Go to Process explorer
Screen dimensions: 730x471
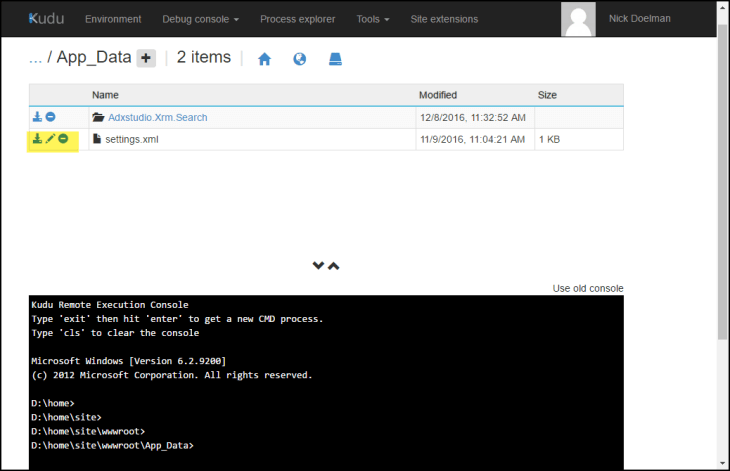point(297,19)
